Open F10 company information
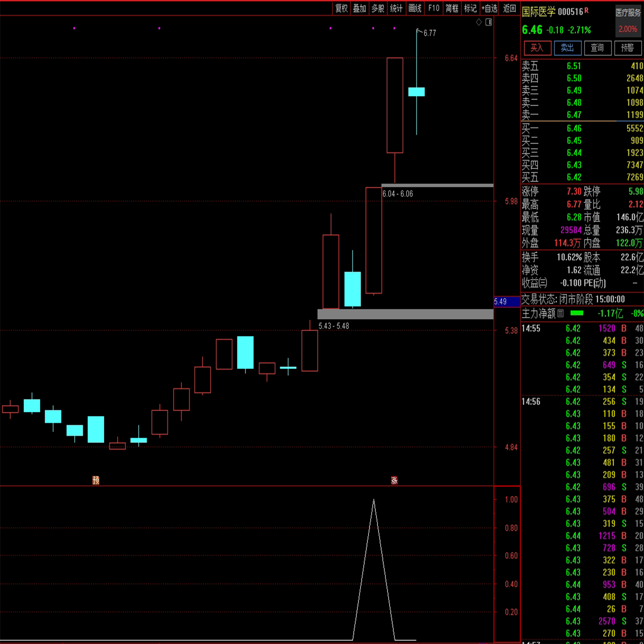This screenshot has height=644, width=644. pyautogui.click(x=434, y=8)
